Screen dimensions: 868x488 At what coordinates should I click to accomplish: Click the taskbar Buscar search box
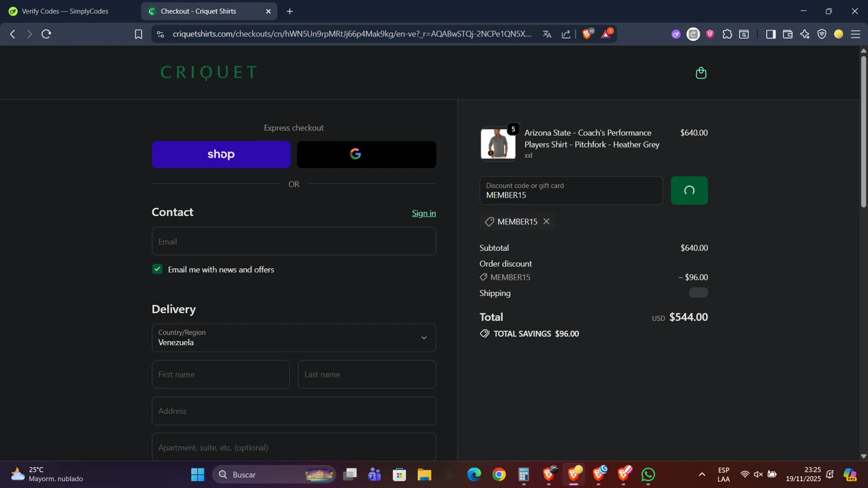pyautogui.click(x=274, y=475)
